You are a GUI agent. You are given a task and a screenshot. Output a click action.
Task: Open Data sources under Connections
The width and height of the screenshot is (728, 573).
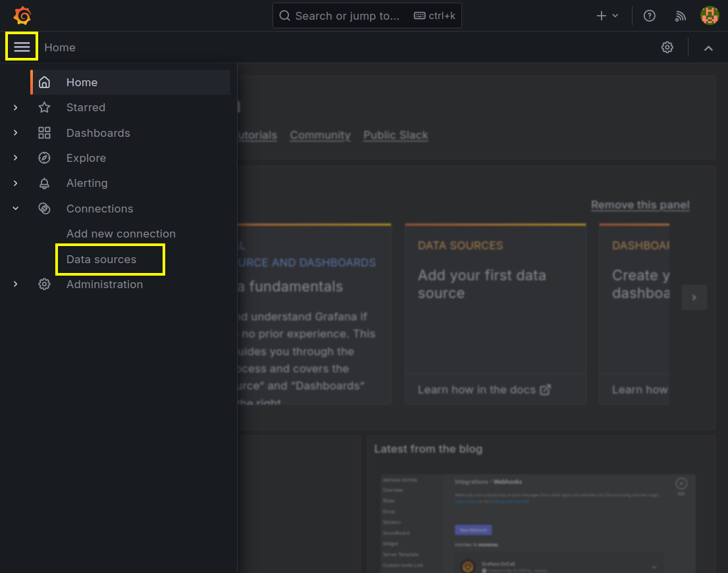point(101,259)
